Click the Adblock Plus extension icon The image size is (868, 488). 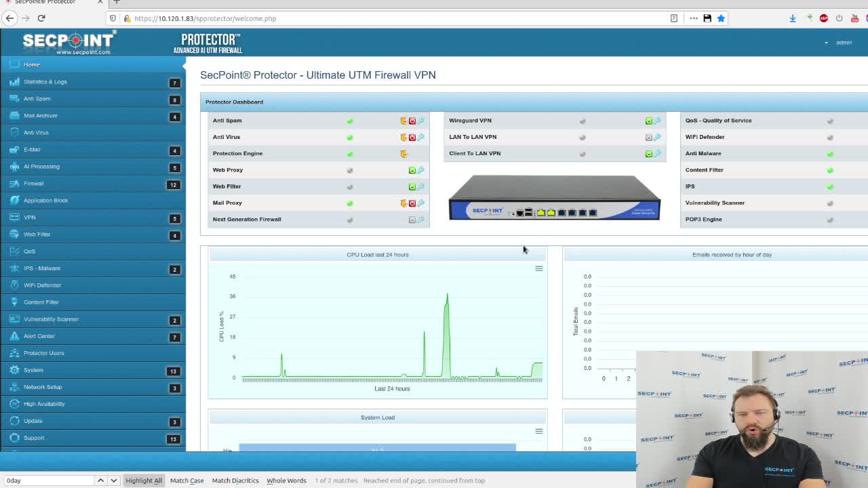(x=824, y=18)
